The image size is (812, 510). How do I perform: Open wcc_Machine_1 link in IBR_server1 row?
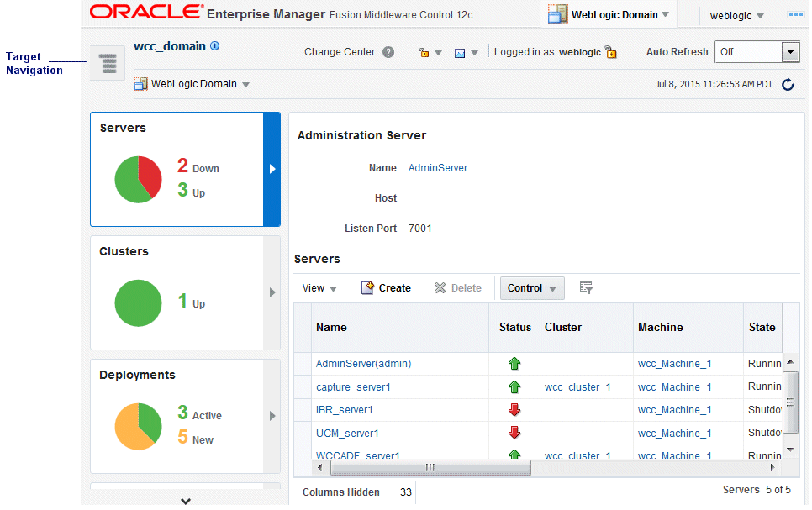coord(674,409)
